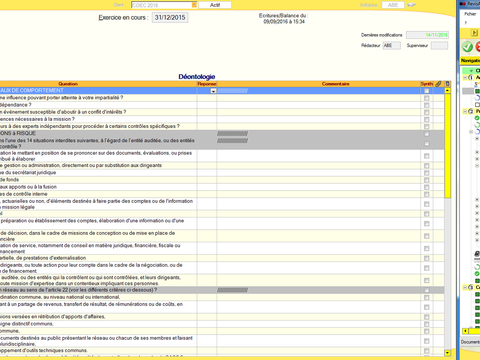Click the Question column header
The image size is (480, 360).
pyautogui.click(x=68, y=84)
